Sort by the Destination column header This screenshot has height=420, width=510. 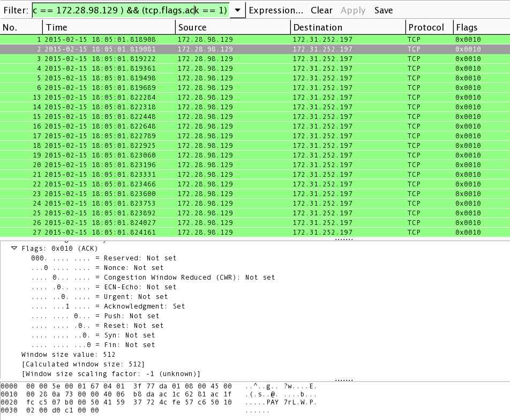348,27
